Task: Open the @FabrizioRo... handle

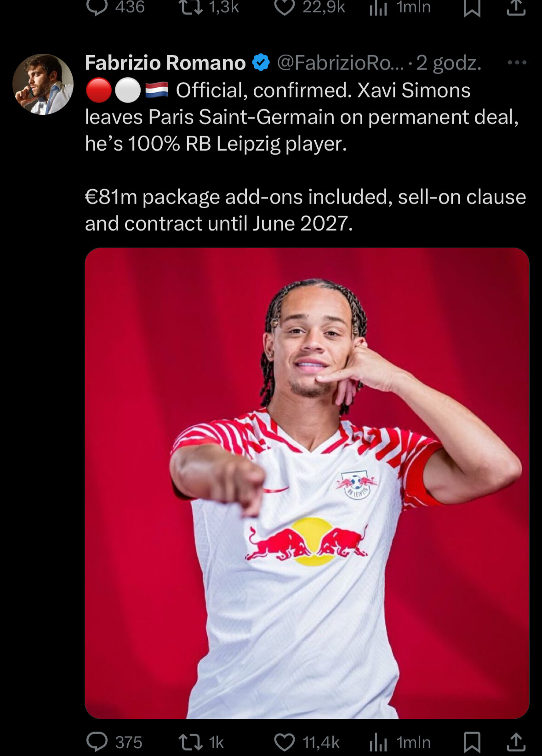Action: pyautogui.click(x=340, y=62)
